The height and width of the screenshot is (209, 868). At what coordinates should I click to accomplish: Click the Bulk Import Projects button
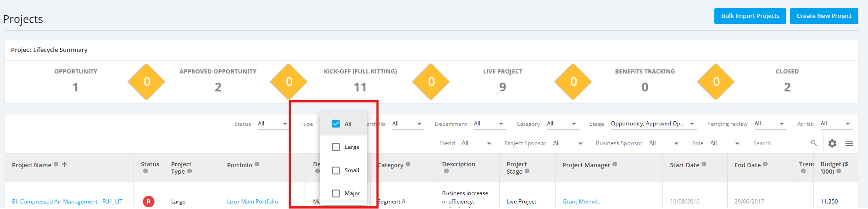point(750,16)
